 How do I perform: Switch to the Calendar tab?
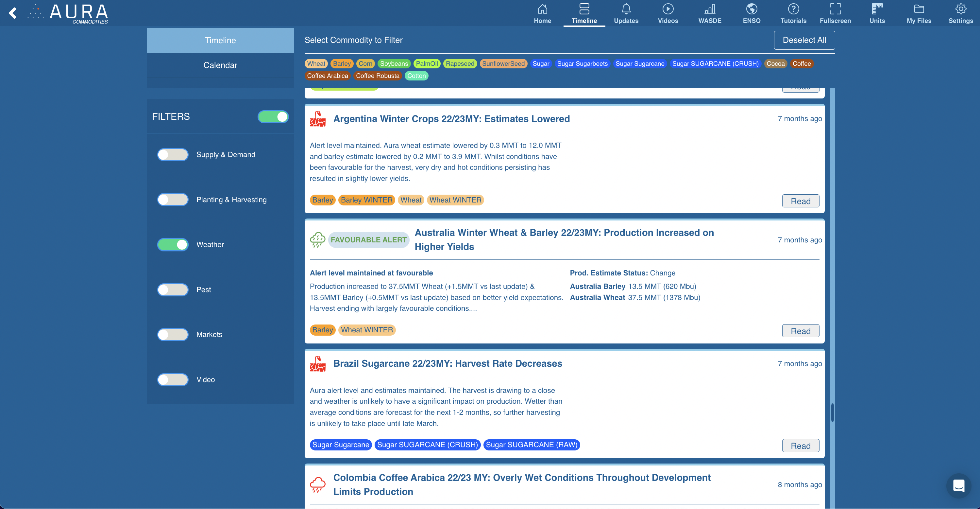point(220,65)
